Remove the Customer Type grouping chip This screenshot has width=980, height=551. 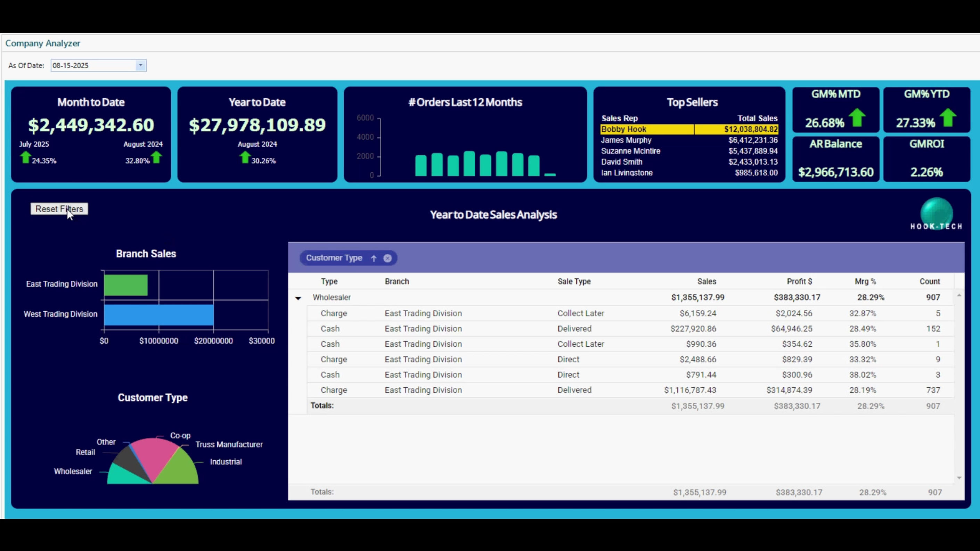coord(387,258)
